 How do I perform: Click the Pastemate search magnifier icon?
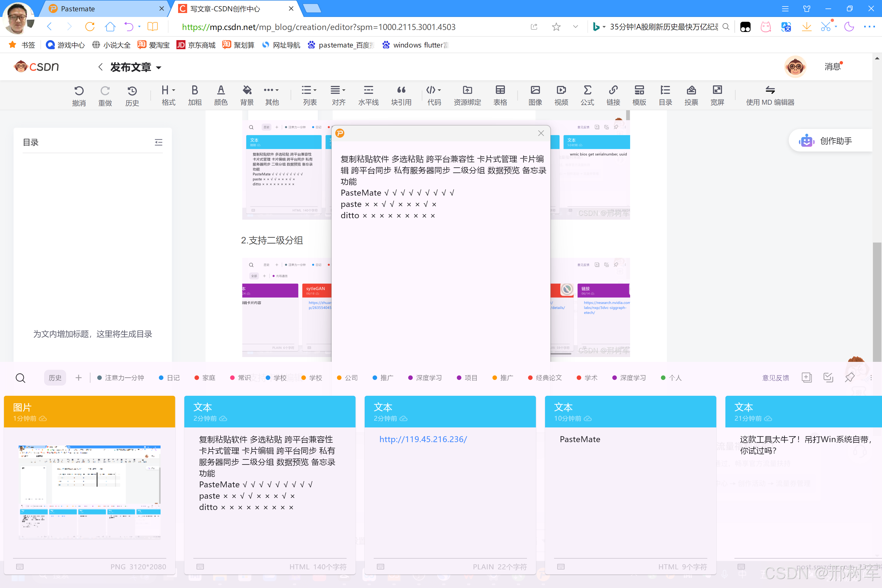(x=21, y=378)
